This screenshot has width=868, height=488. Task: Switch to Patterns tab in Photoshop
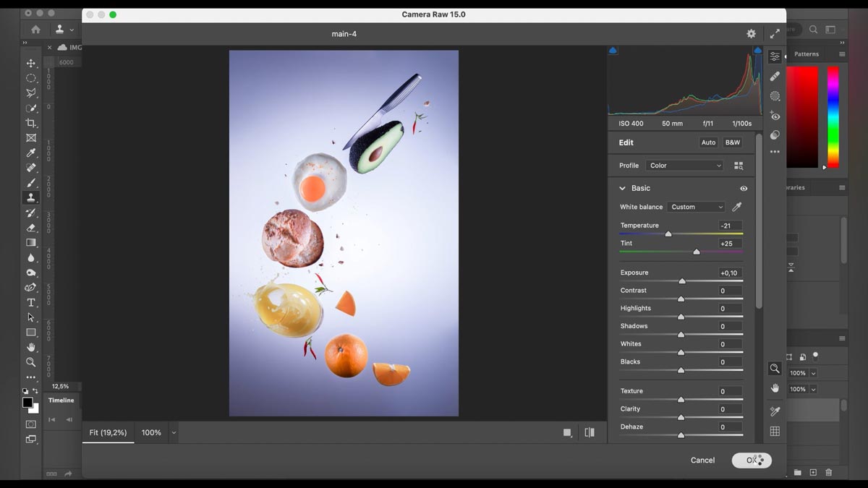click(x=807, y=54)
